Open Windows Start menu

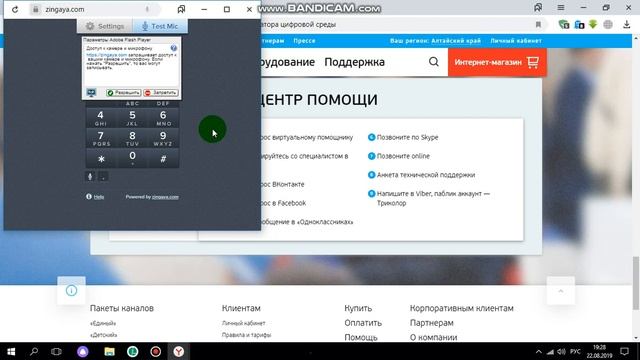[11, 351]
